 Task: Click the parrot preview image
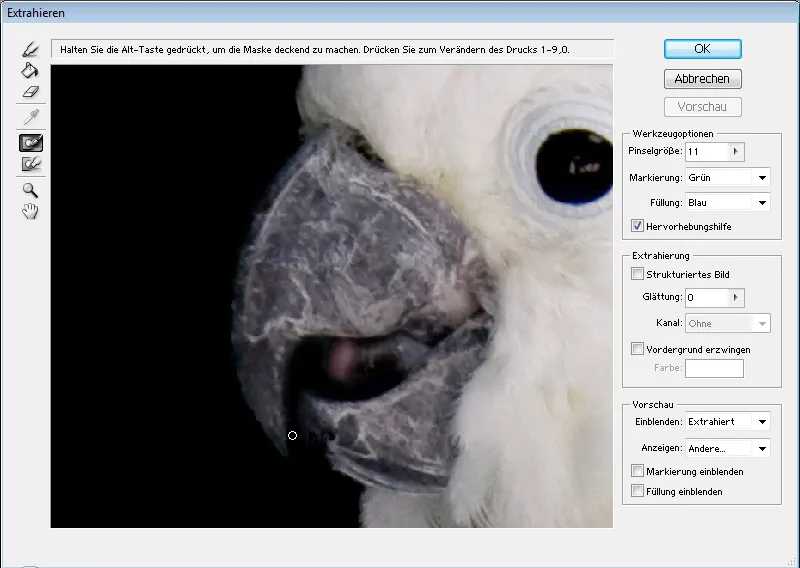coord(332,296)
